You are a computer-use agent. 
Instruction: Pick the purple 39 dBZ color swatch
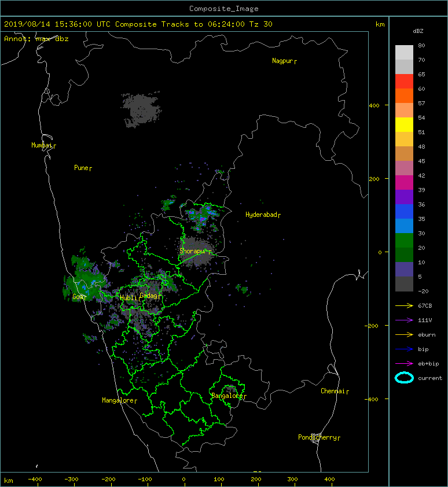coord(404,197)
